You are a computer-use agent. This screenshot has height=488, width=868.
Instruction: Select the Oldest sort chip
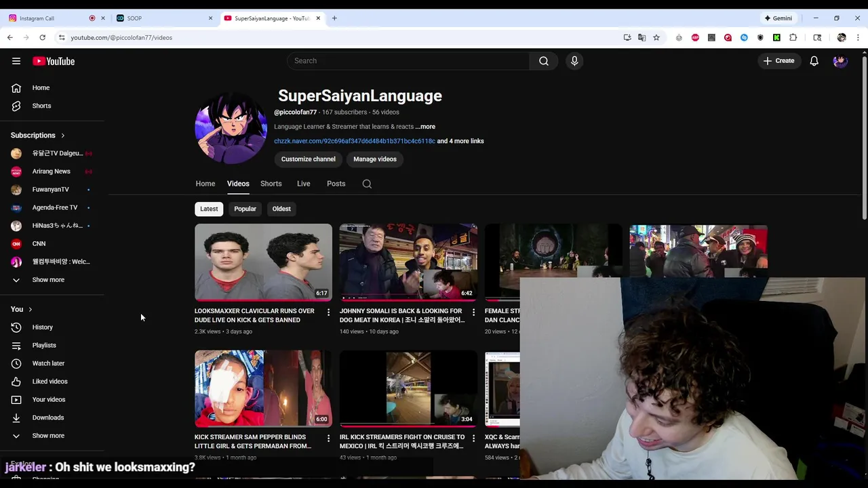281,209
